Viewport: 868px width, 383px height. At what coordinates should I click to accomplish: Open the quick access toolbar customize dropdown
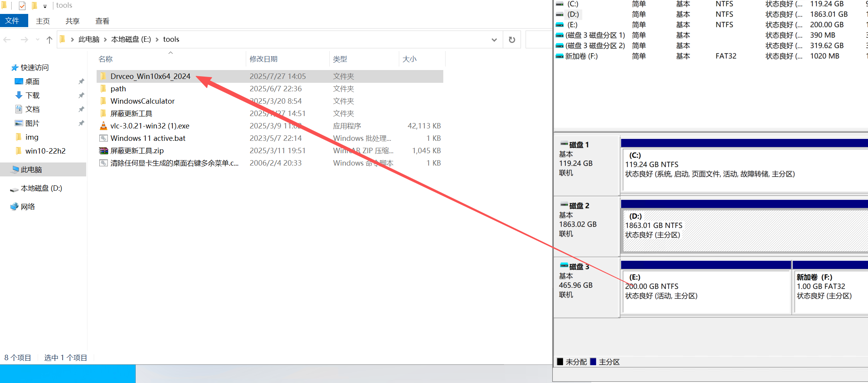(45, 6)
